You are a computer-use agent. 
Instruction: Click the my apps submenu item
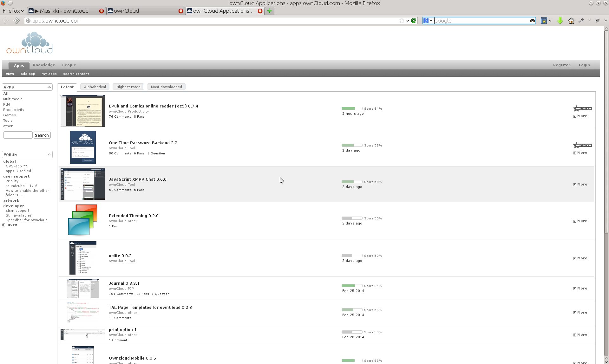49,74
